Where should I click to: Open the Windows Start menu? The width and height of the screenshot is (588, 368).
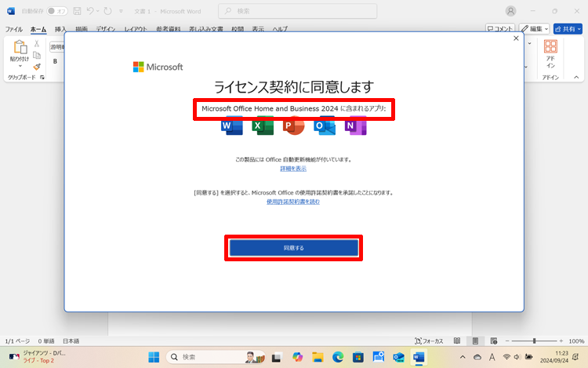point(154,357)
